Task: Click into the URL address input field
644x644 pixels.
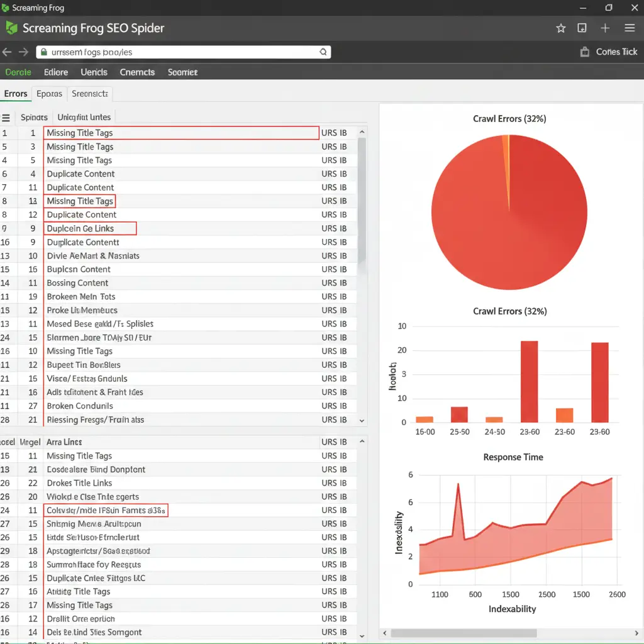Action: [x=182, y=52]
